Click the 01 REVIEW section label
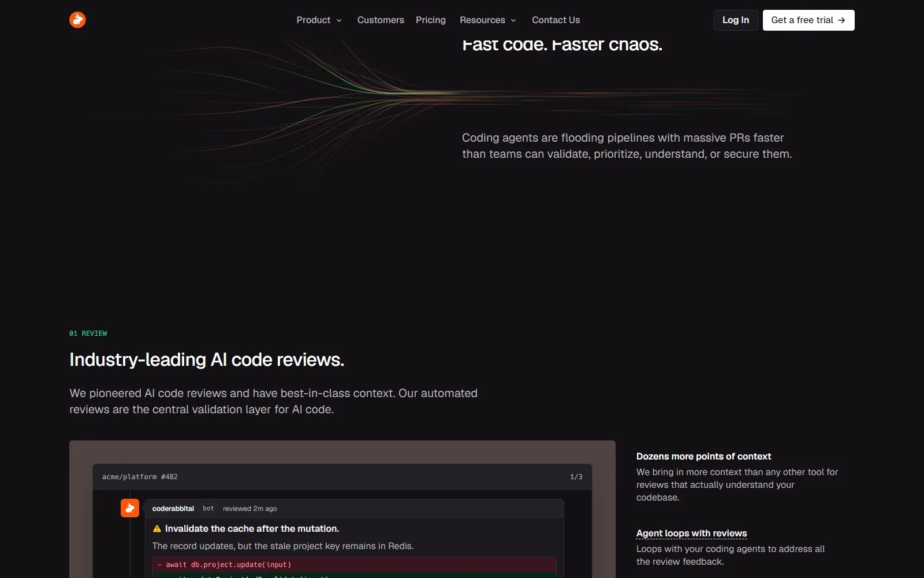This screenshot has height=578, width=924. pyautogui.click(x=88, y=334)
